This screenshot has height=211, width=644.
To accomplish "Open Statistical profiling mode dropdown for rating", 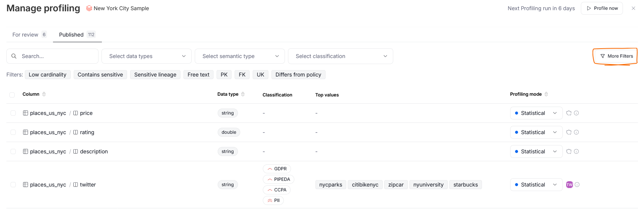I will coord(536,132).
